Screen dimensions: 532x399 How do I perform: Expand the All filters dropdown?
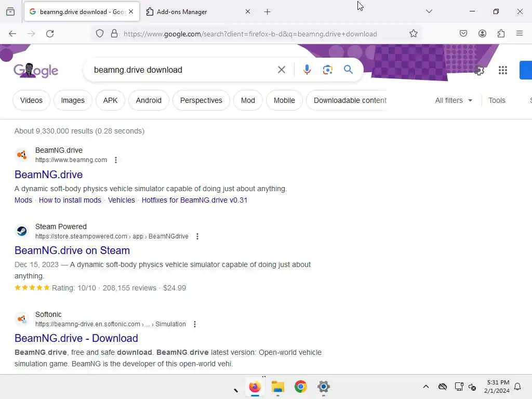454,100
